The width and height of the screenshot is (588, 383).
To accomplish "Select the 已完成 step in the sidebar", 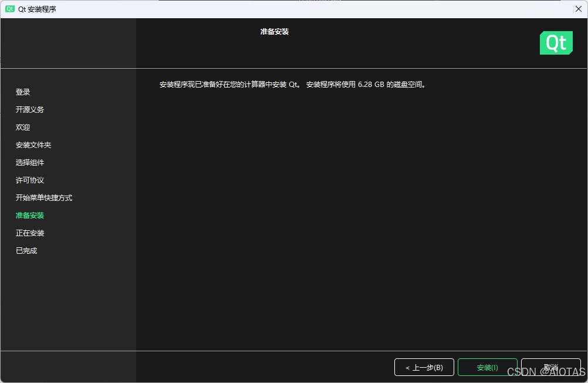I will tap(26, 251).
